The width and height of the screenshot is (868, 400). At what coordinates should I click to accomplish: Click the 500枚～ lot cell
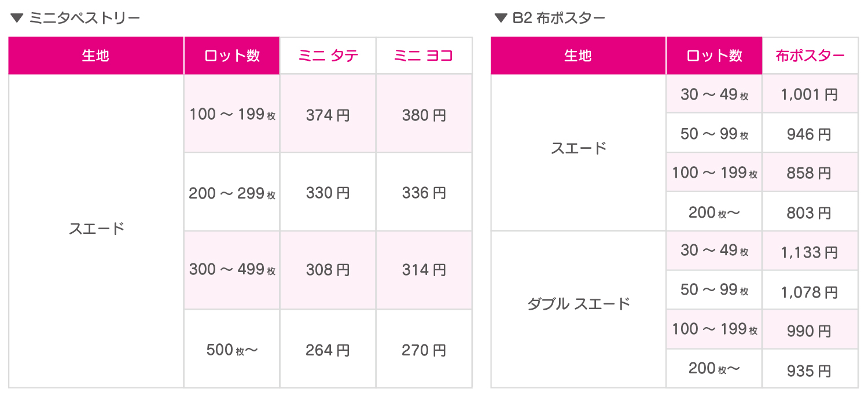tap(231, 350)
